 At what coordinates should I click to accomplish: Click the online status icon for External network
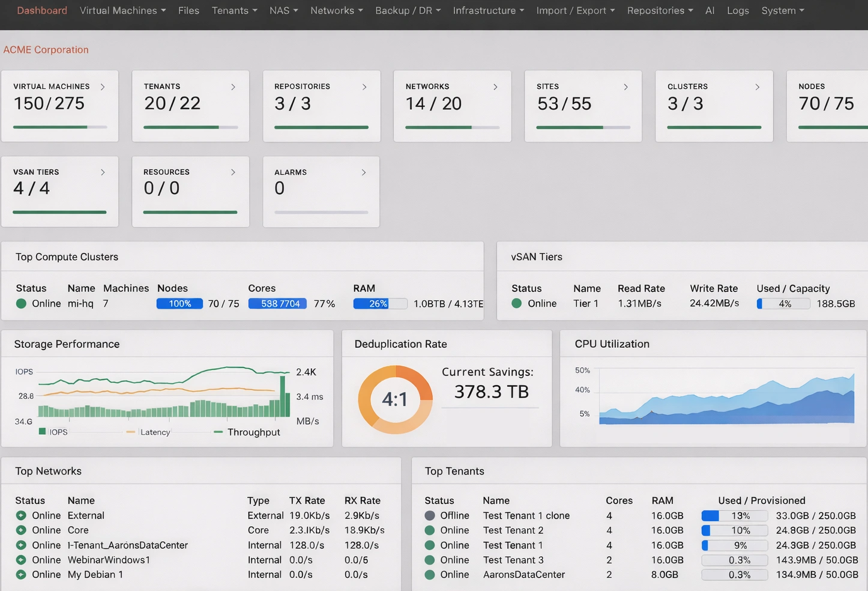(21, 515)
